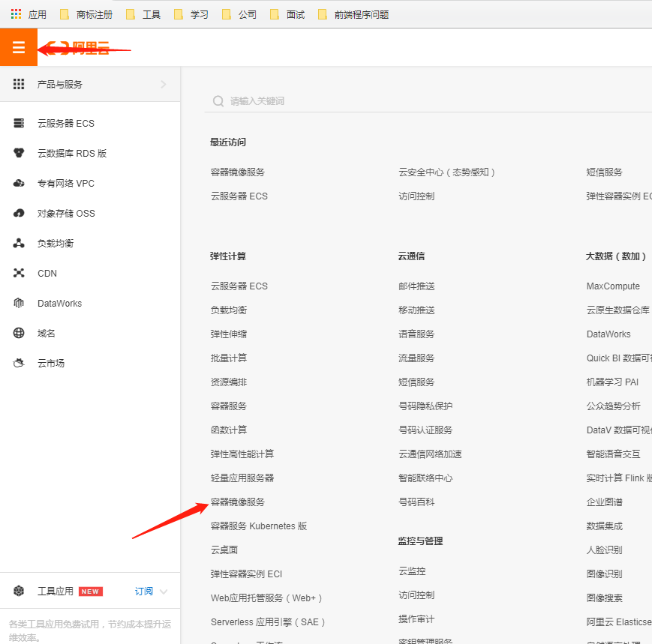The width and height of the screenshot is (652, 644).
Task: Open 号码隐私保护 link
Action: 425,406
